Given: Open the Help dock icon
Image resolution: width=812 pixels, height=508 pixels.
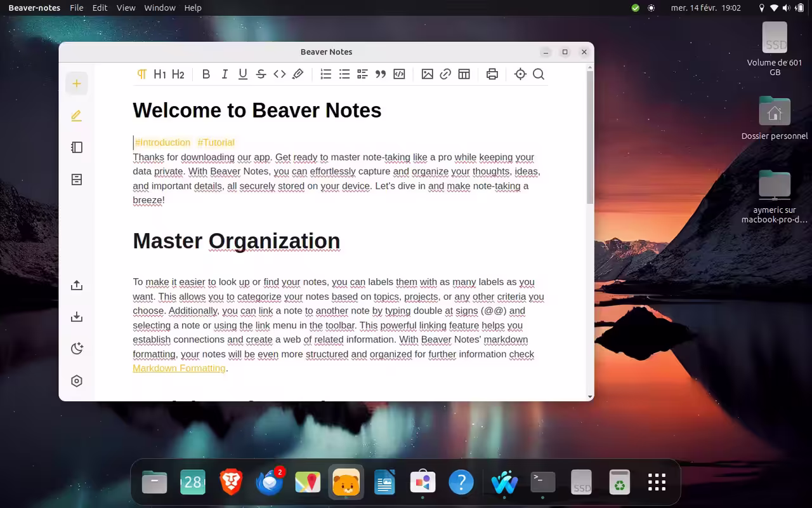Looking at the screenshot, I should (461, 483).
